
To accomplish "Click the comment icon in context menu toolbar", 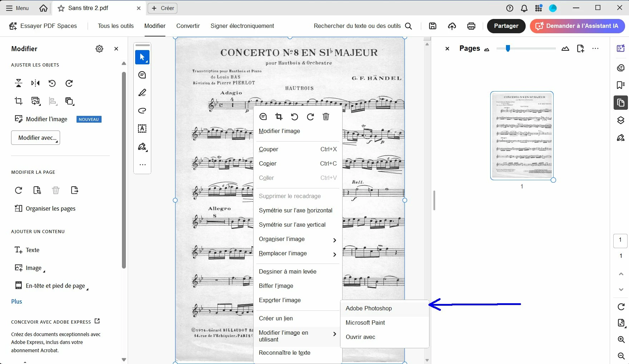I will (263, 117).
